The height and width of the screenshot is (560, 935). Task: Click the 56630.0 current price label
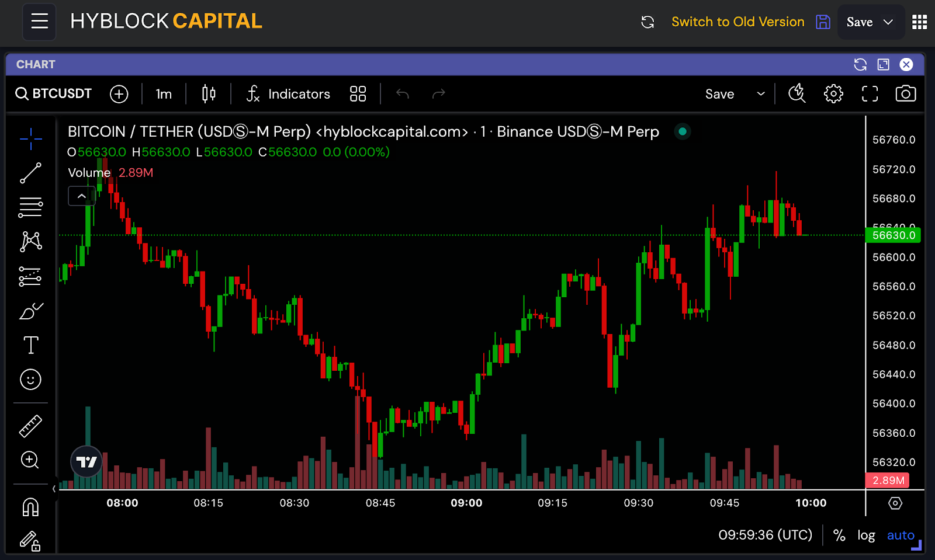click(x=893, y=235)
